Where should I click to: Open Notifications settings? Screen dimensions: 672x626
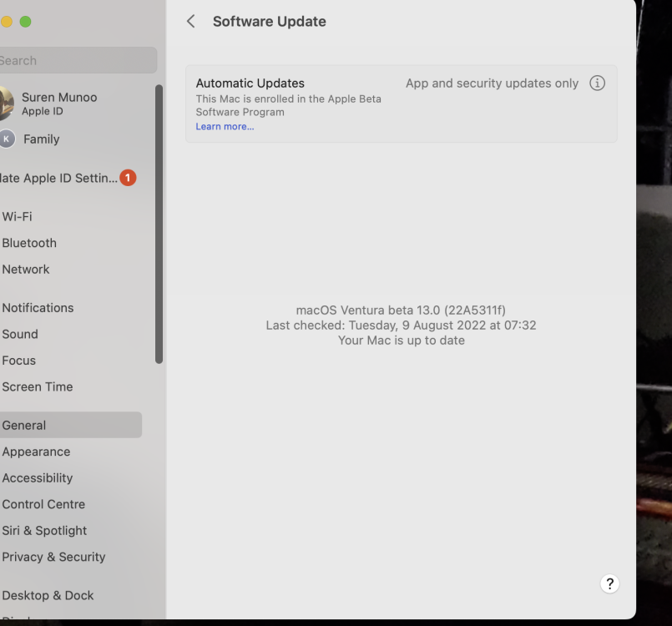[71, 308]
